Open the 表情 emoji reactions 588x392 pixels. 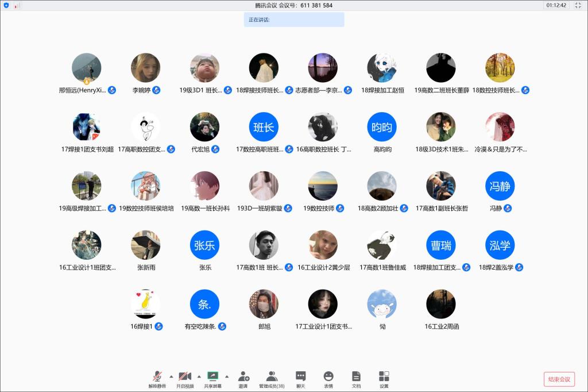coord(328,379)
